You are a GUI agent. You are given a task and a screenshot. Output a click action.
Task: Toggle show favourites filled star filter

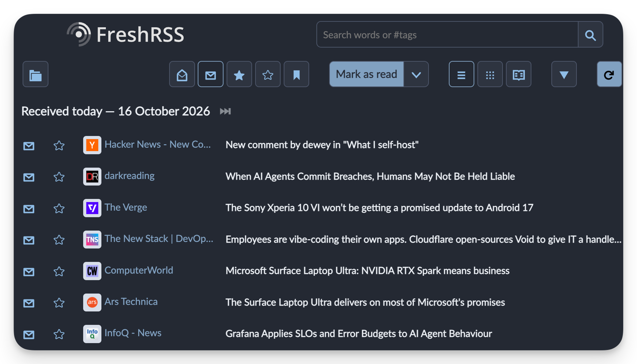[239, 74]
